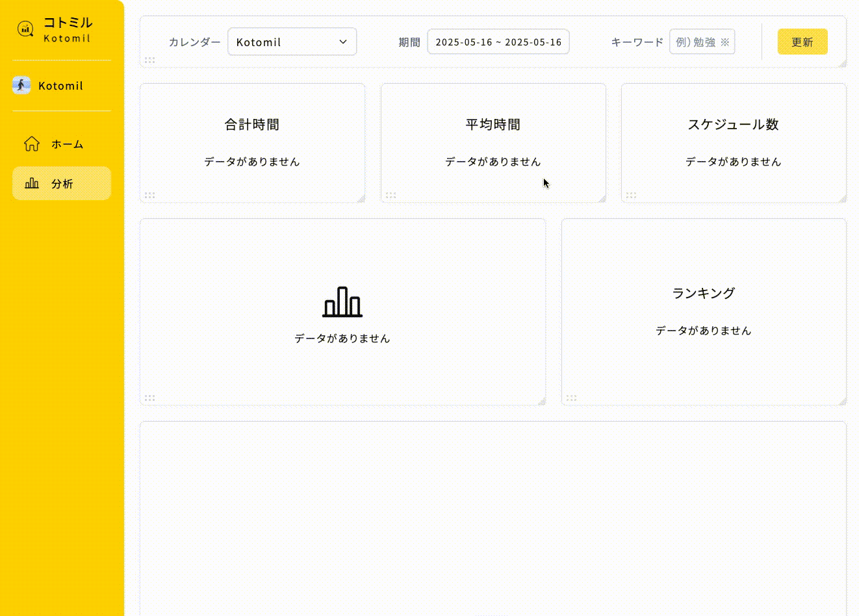Click the Kotomil user name label
The height and width of the screenshot is (616, 859).
tap(60, 86)
